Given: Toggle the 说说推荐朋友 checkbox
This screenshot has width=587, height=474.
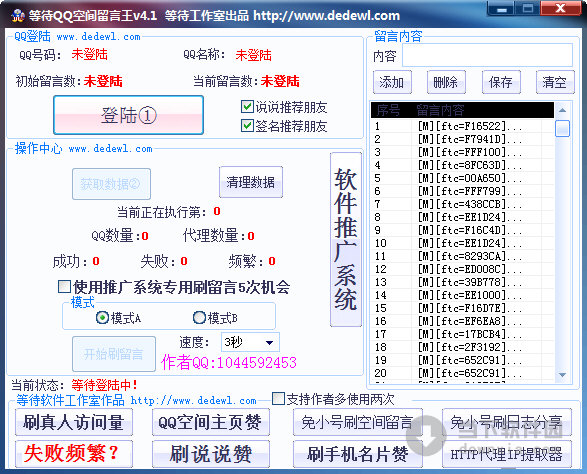Looking at the screenshot, I should coord(247,107).
